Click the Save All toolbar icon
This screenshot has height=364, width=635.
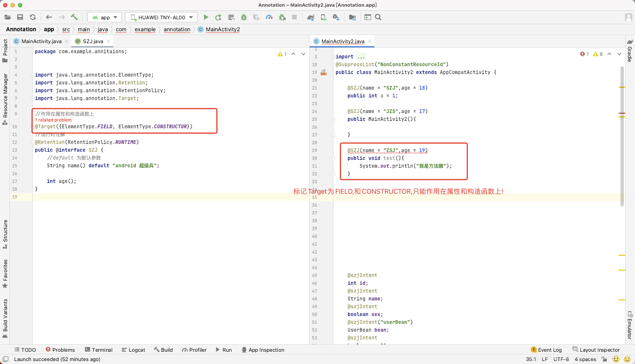[x=20, y=17]
